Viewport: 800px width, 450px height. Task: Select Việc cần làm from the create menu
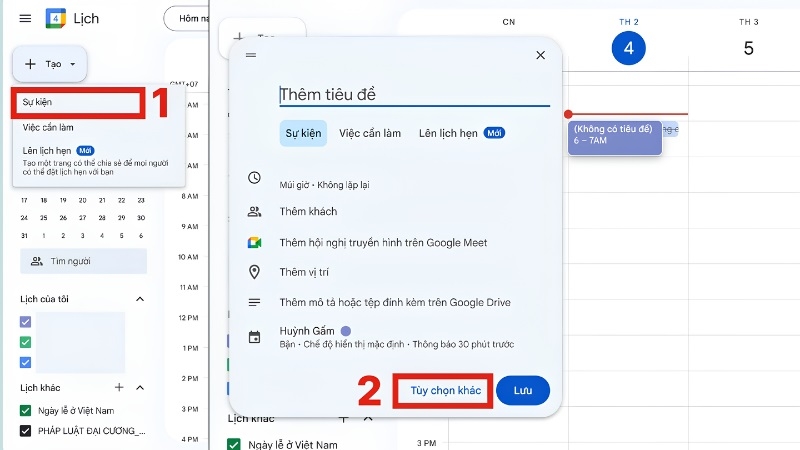point(48,128)
